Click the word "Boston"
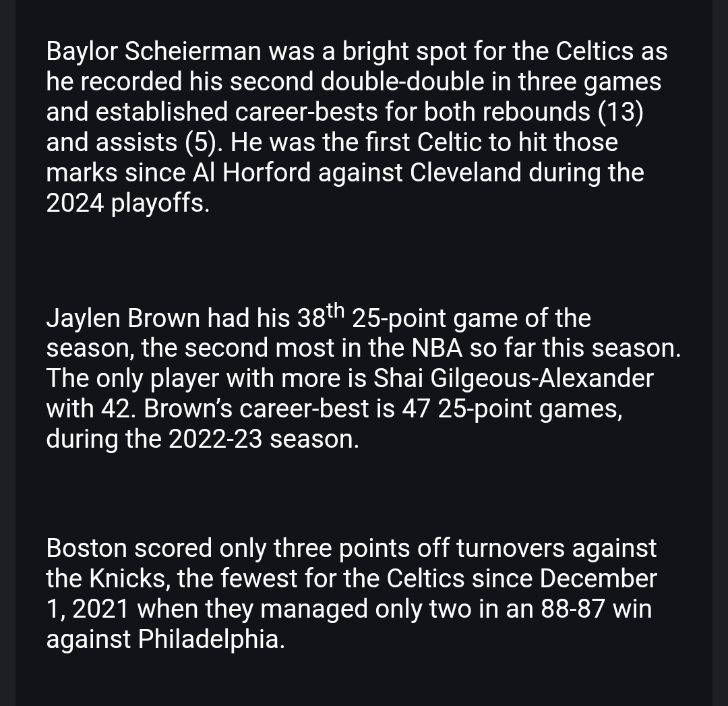 click(x=86, y=548)
